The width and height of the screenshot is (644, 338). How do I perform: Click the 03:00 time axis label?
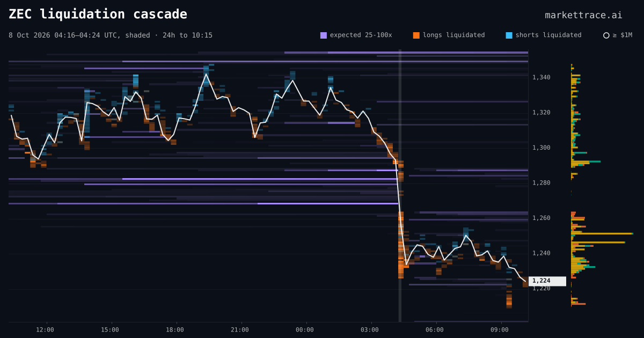point(370,330)
